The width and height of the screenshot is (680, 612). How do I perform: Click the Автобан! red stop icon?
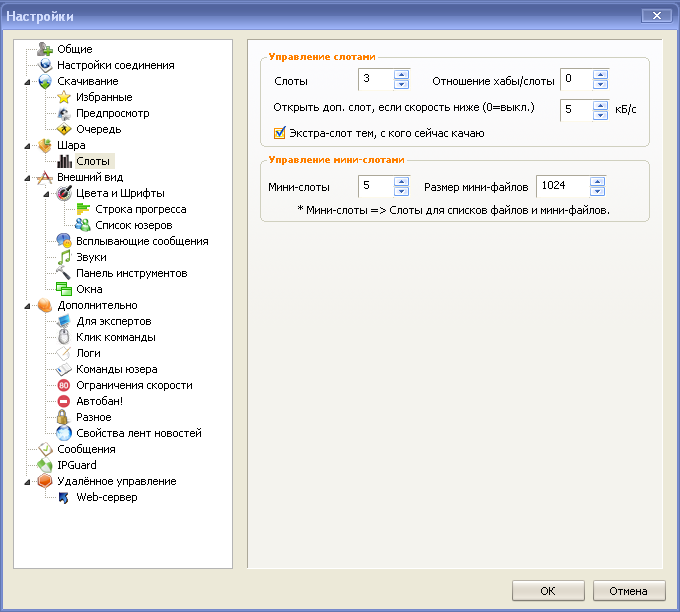[x=64, y=401]
